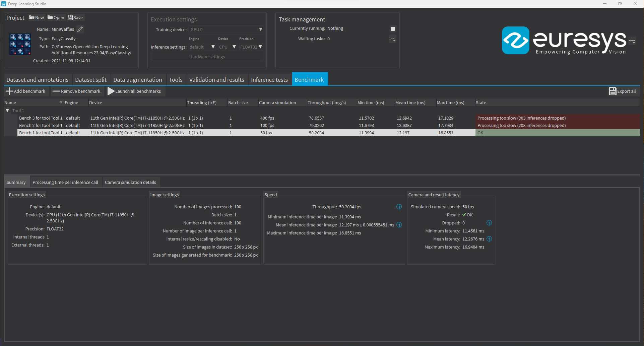
Task: Export all benchmark results
Action: pos(623,91)
